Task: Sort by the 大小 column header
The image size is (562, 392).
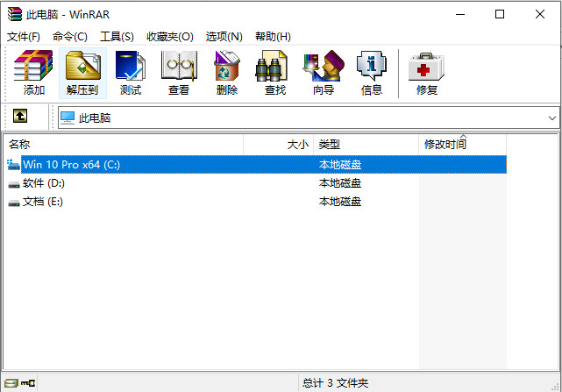Action: 279,145
